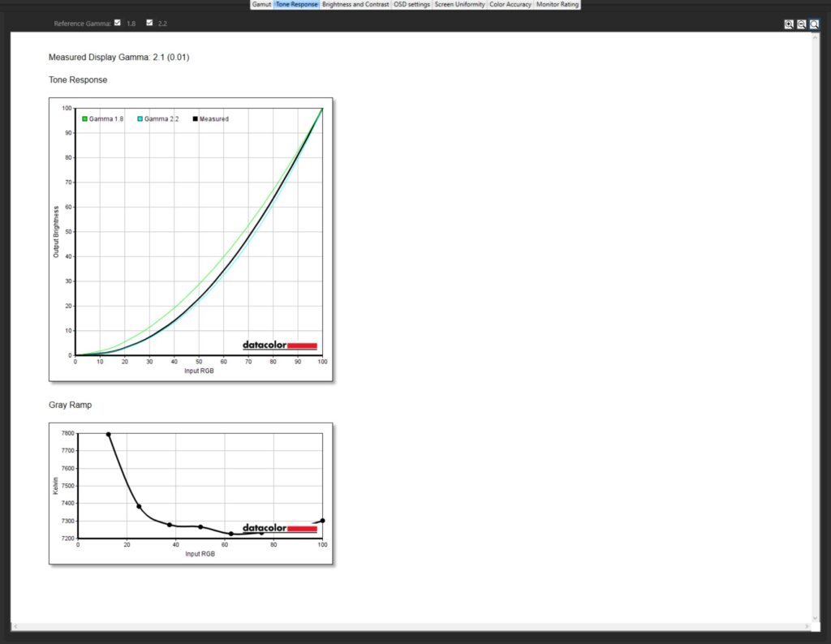Click the zoom out magnifier icon
This screenshot has height=644, width=831.
pyautogui.click(x=801, y=24)
